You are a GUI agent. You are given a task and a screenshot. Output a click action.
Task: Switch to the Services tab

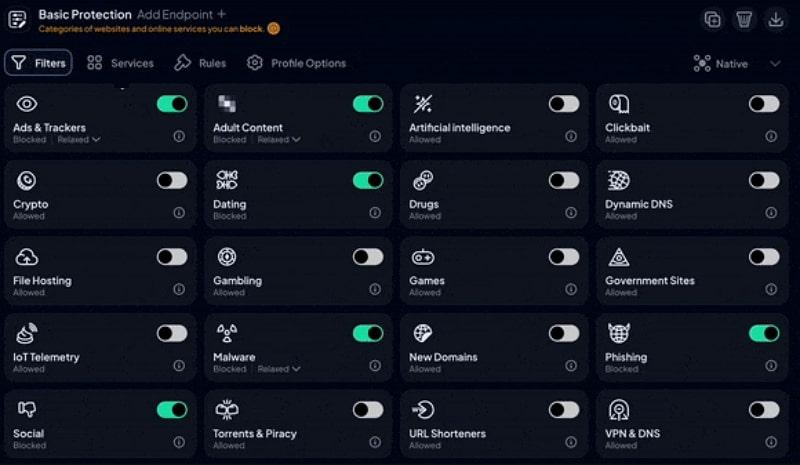120,63
